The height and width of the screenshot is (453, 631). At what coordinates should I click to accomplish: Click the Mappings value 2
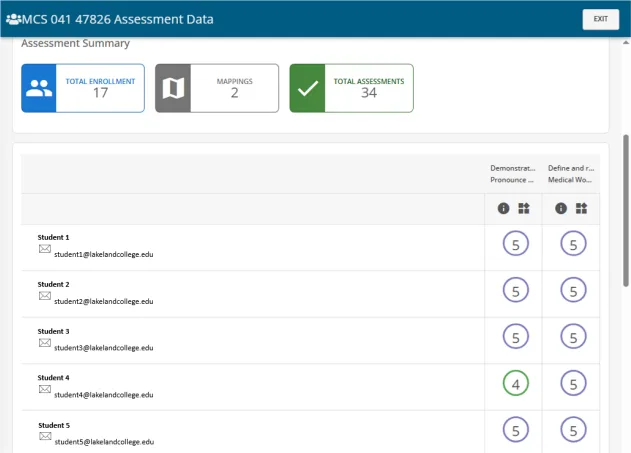235,93
